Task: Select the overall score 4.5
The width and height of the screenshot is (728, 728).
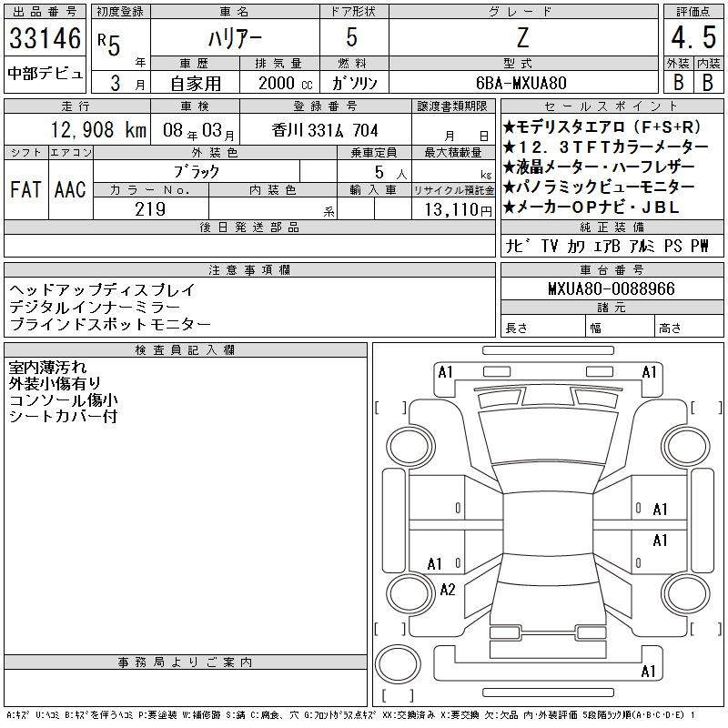Action: tap(693, 37)
